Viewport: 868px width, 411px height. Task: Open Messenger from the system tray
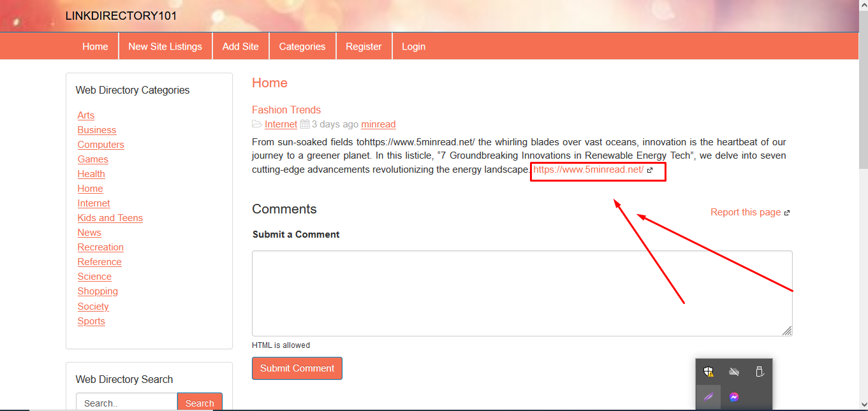coord(734,397)
